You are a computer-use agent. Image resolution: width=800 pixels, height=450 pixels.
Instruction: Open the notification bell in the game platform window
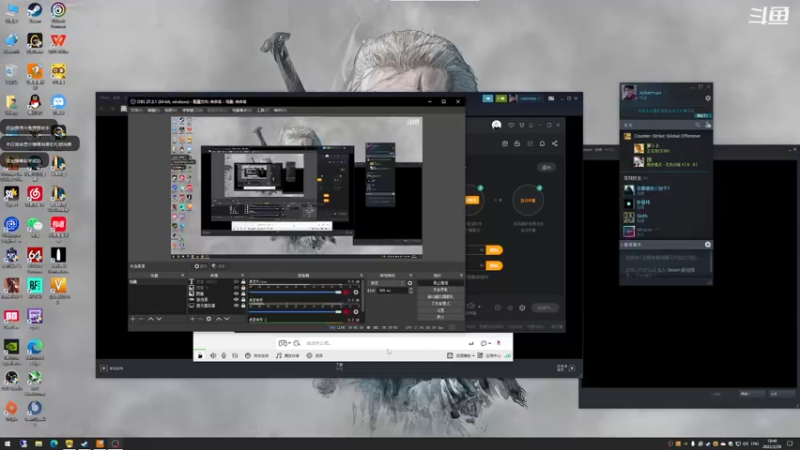542,144
